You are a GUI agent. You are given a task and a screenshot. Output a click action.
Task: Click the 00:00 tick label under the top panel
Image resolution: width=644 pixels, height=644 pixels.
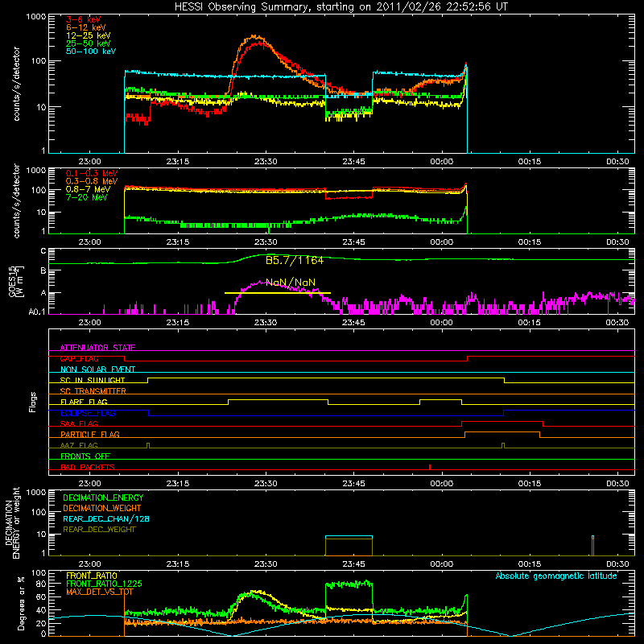click(441, 162)
